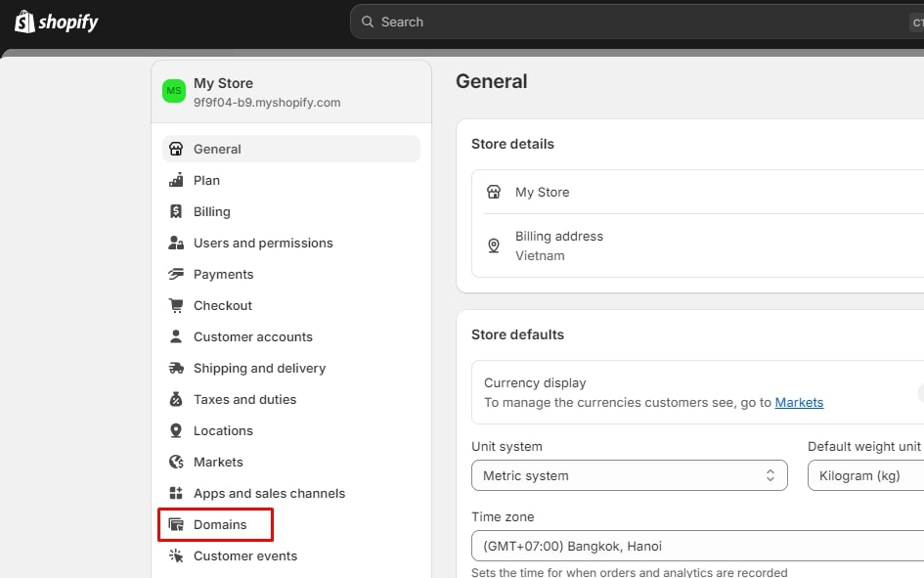Open Users and permissions

(x=291, y=243)
